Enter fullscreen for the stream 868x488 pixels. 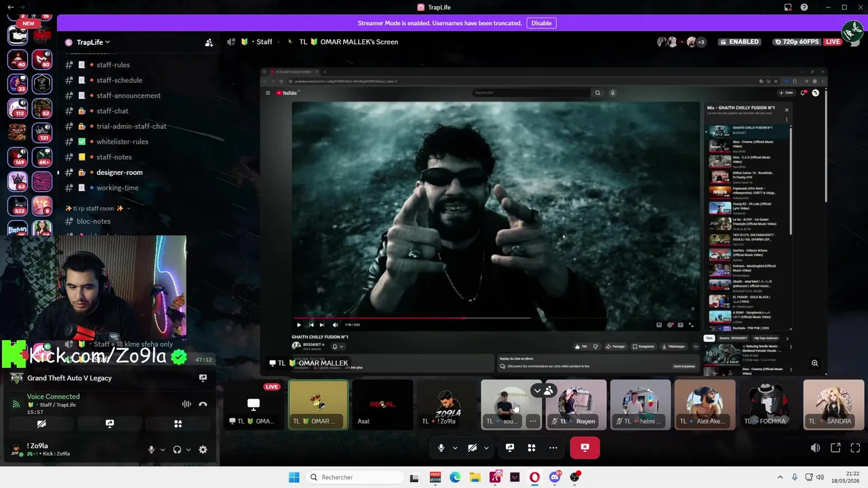tap(855, 447)
